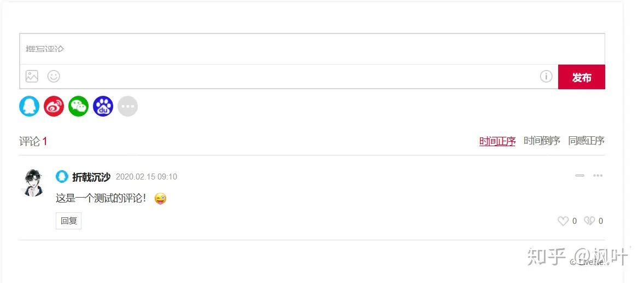
Task: Open comment options three-dot menu
Action: tap(598, 176)
